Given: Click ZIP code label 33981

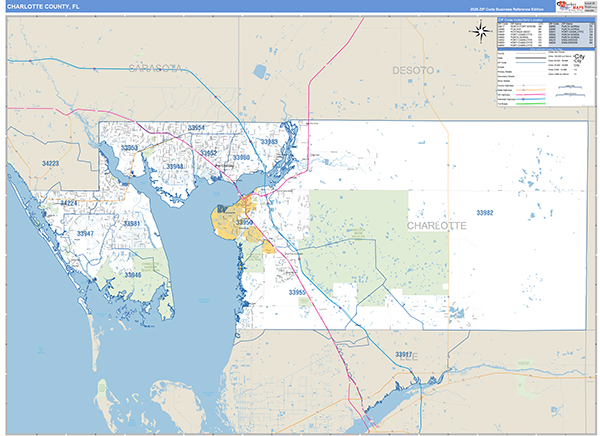Looking at the screenshot, I should (x=132, y=224).
